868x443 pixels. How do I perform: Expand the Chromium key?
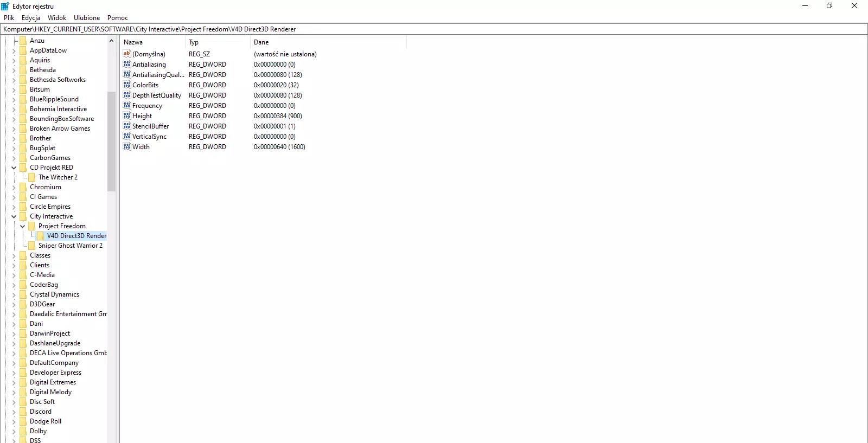[x=14, y=187]
